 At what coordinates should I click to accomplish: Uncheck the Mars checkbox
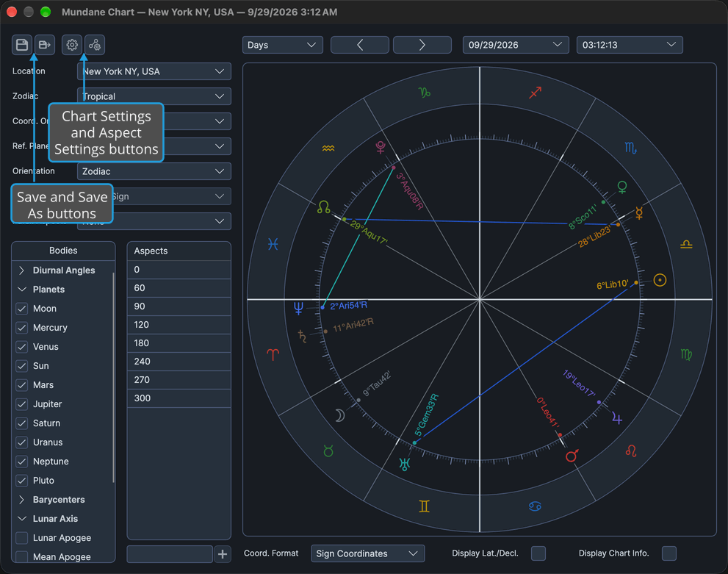coord(22,385)
